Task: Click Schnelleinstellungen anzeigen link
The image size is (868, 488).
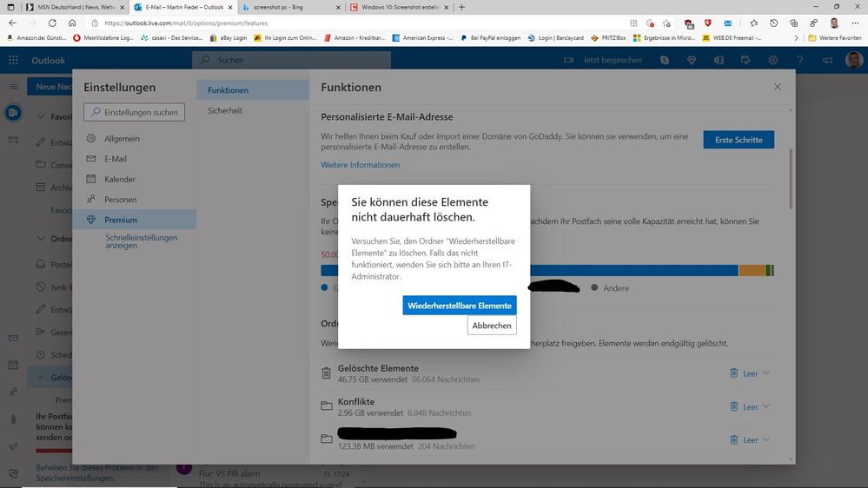Action: 141,241
